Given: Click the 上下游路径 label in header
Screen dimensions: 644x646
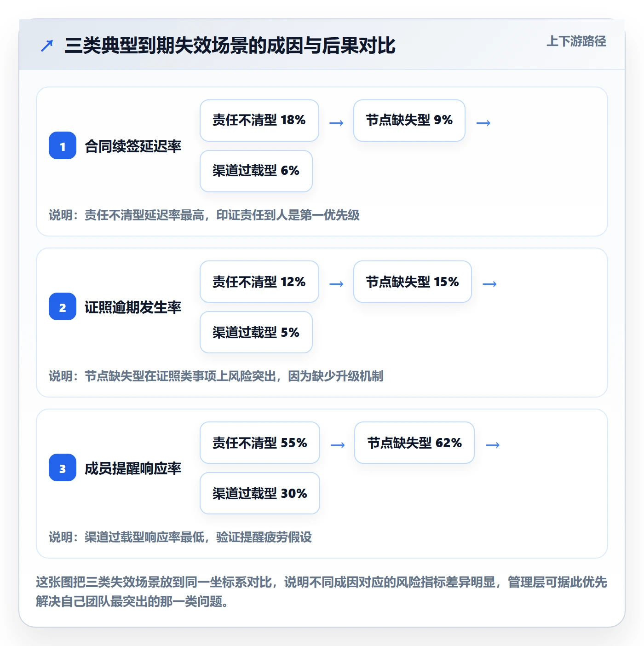Looking at the screenshot, I should pos(576,41).
